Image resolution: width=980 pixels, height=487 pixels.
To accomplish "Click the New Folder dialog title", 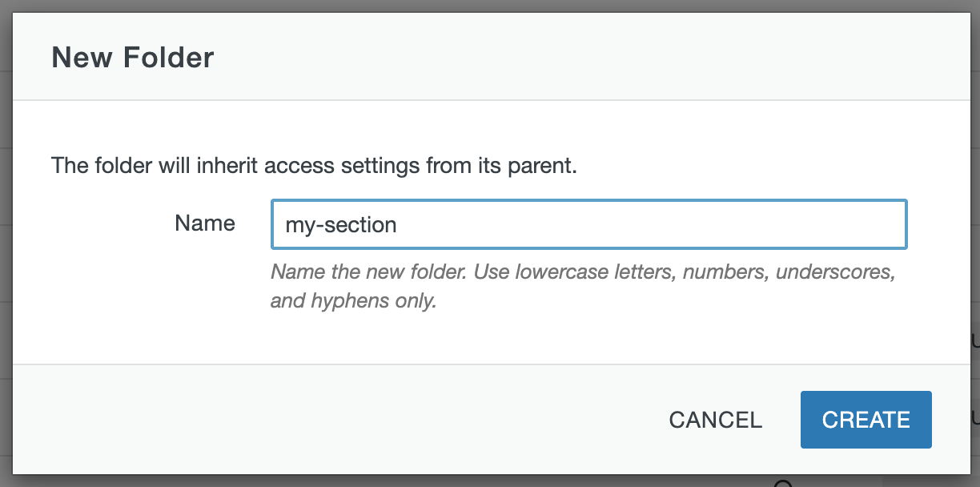I will pyautogui.click(x=133, y=57).
